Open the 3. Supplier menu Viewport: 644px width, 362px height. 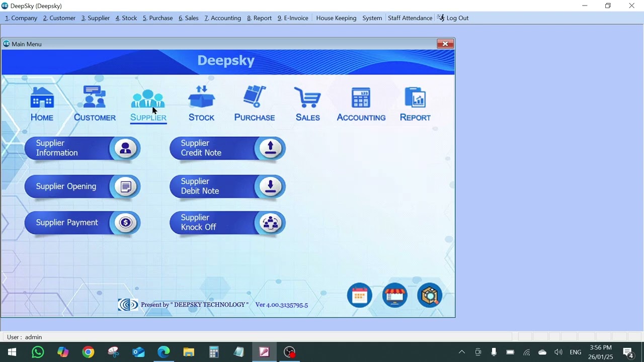tap(96, 18)
